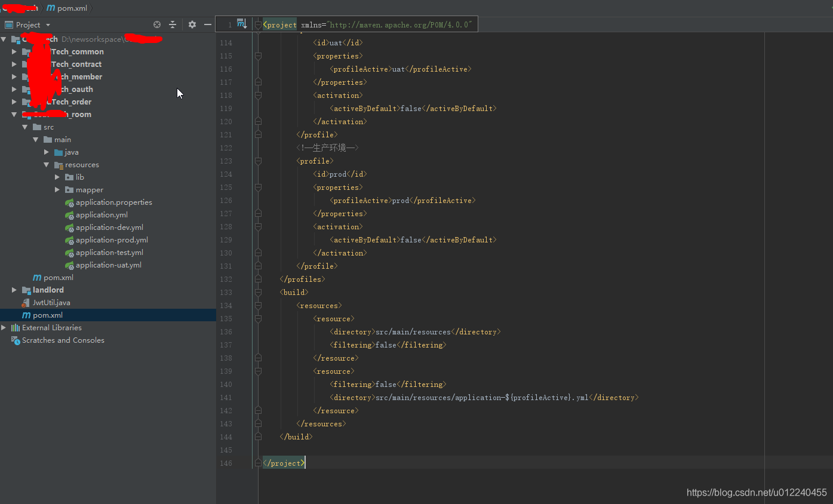The image size is (833, 504).
Task: Collapse the resources folder
Action: click(x=47, y=164)
